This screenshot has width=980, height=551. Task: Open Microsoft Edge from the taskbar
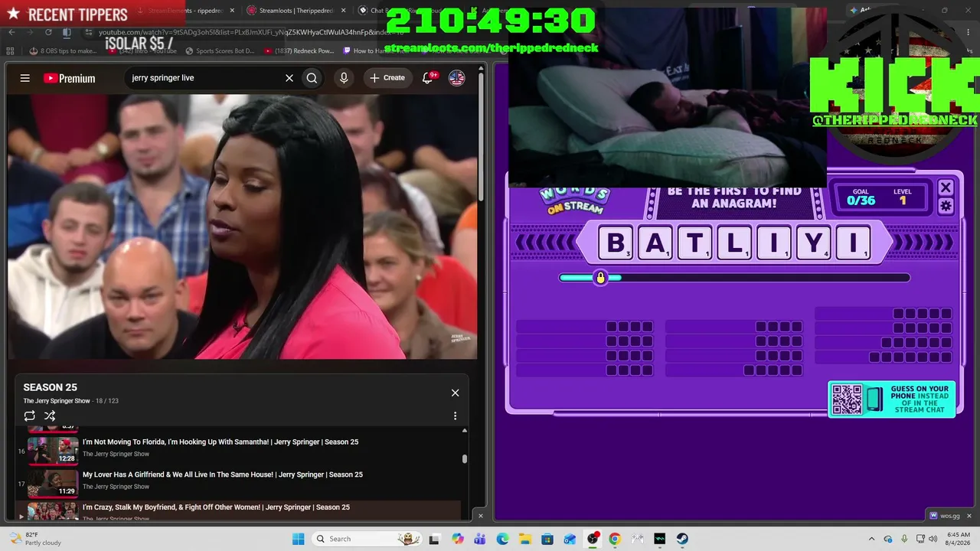pyautogui.click(x=502, y=539)
